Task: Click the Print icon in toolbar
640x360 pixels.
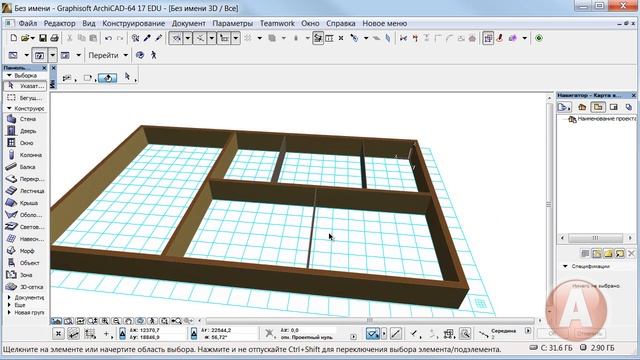Action: (x=54, y=38)
